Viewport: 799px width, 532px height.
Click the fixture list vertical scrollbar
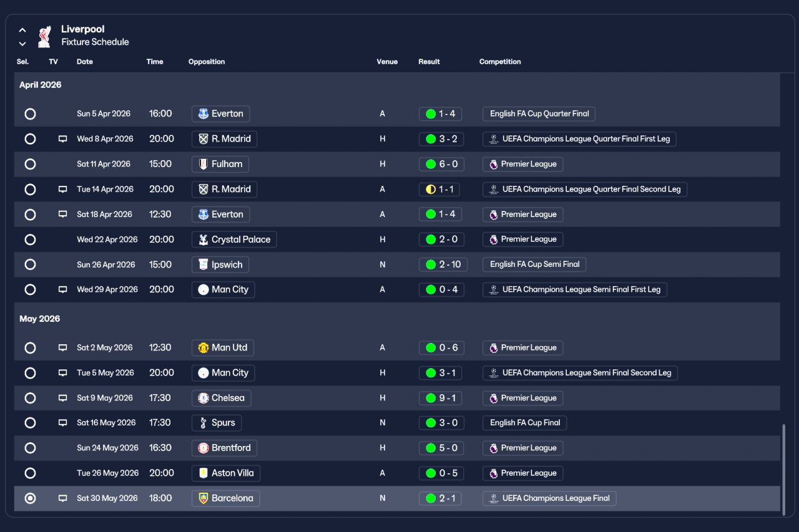784,470
